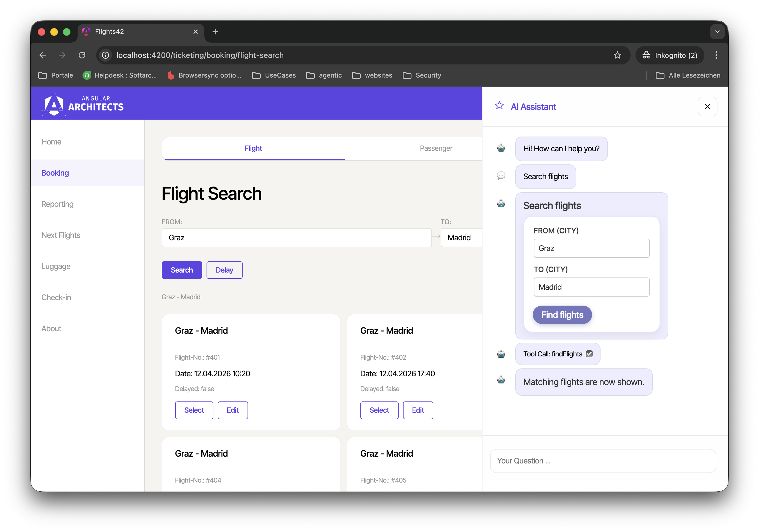This screenshot has height=532, width=759.
Task: Edit flight #401
Action: tap(233, 410)
